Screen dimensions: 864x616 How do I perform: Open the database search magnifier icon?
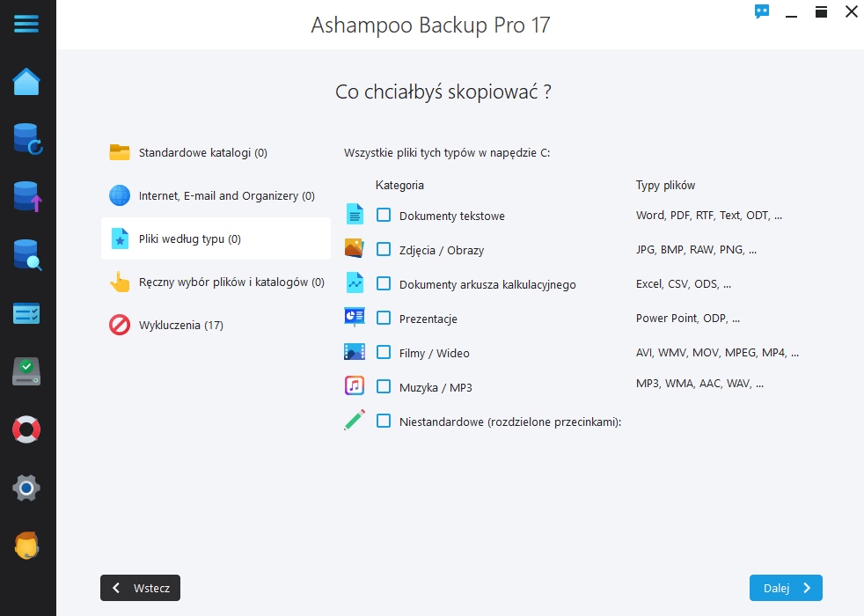point(27,254)
